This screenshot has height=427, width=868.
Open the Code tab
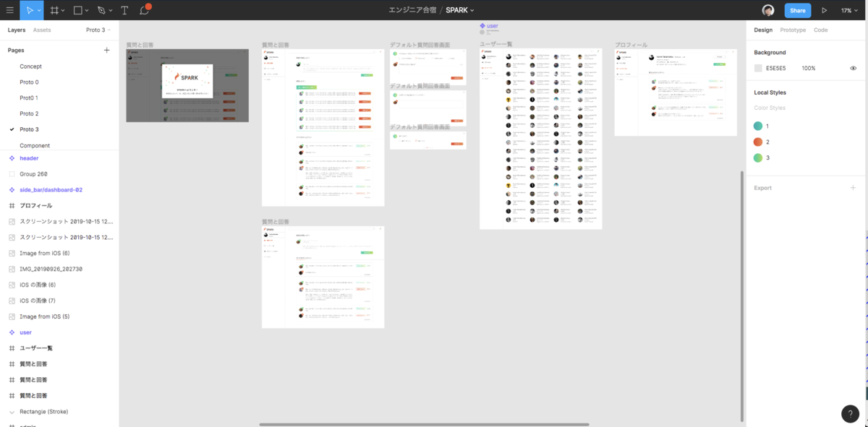[821, 30]
